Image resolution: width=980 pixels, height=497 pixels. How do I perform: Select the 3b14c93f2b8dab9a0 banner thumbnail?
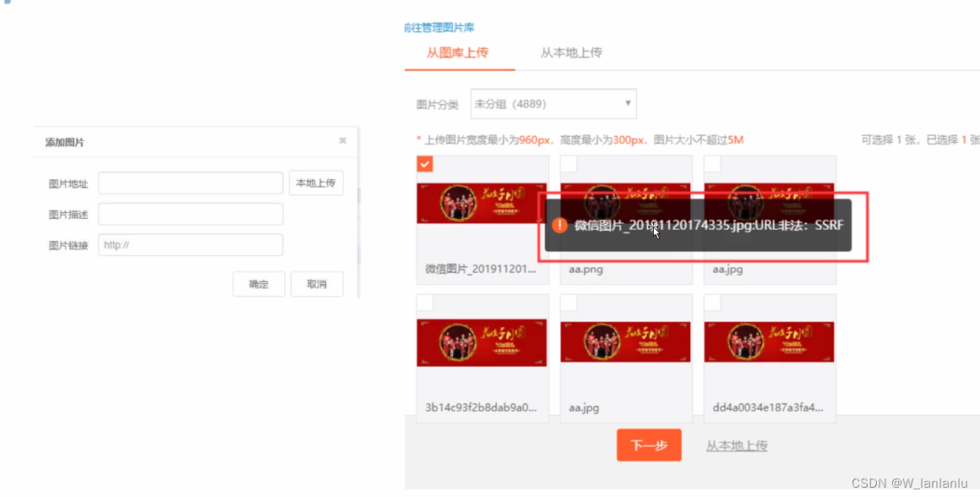pyautogui.click(x=482, y=342)
